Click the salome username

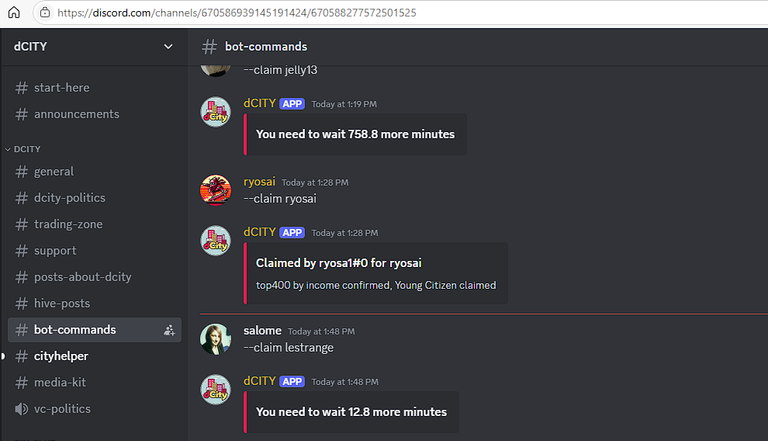tap(262, 331)
